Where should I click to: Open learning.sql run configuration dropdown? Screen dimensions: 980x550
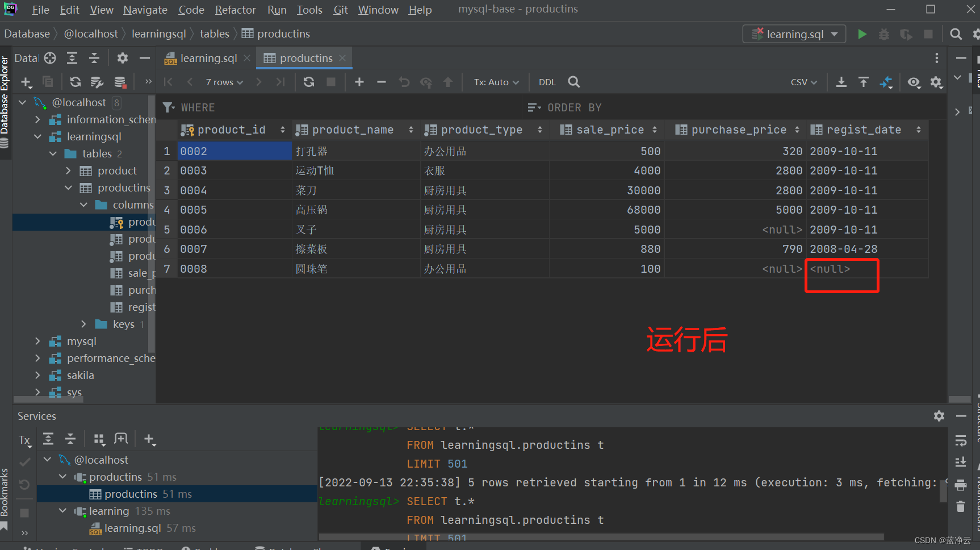[x=794, y=34]
